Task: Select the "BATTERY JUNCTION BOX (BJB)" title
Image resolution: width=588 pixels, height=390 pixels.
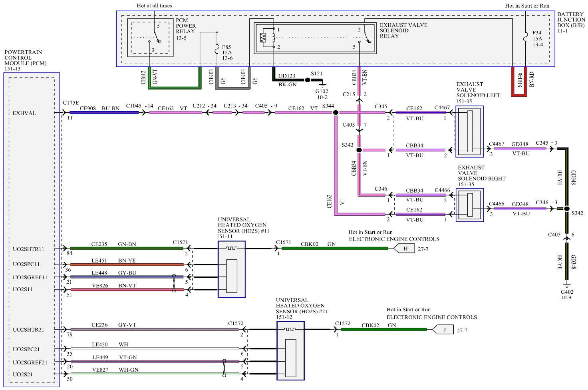Action: click(571, 20)
